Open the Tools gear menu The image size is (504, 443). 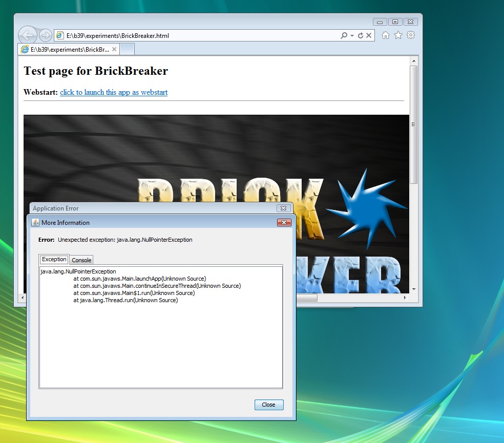[x=410, y=35]
